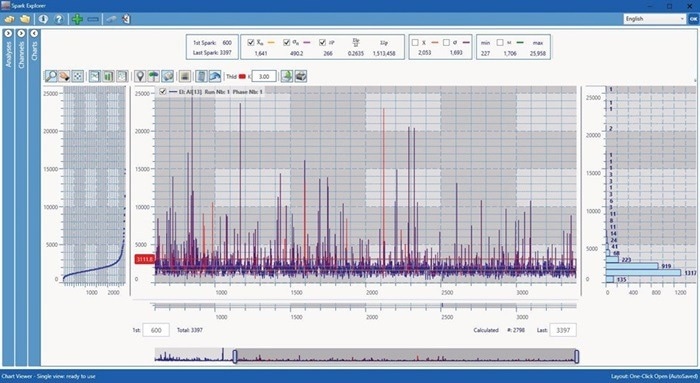Image resolution: width=700 pixels, height=383 pixels.
Task: Select the magnifier zoom tool
Action: point(51,76)
